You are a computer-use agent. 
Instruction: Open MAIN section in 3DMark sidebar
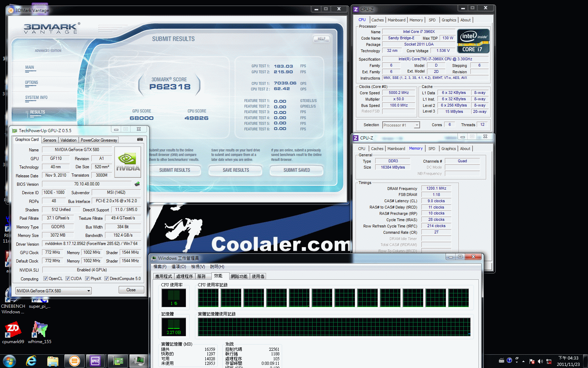point(30,68)
